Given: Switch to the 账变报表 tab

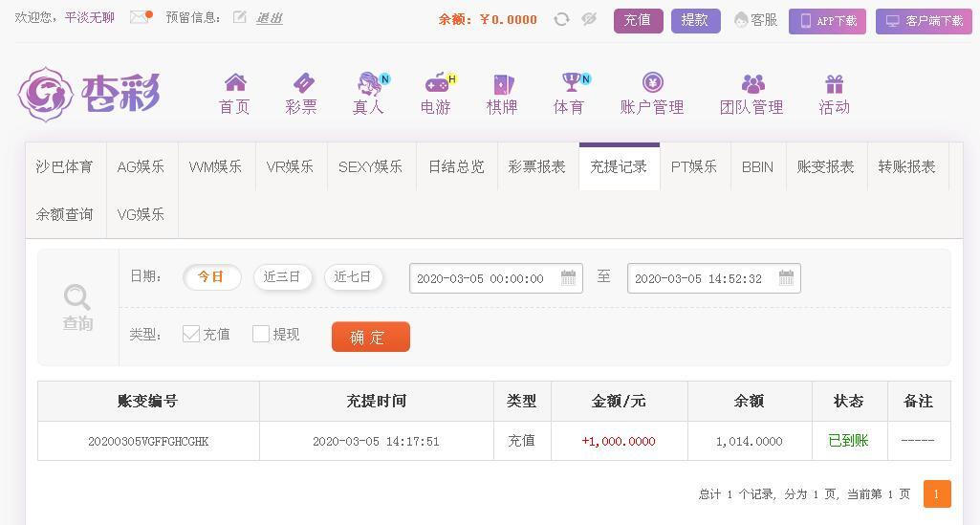Looking at the screenshot, I should coord(826,167).
